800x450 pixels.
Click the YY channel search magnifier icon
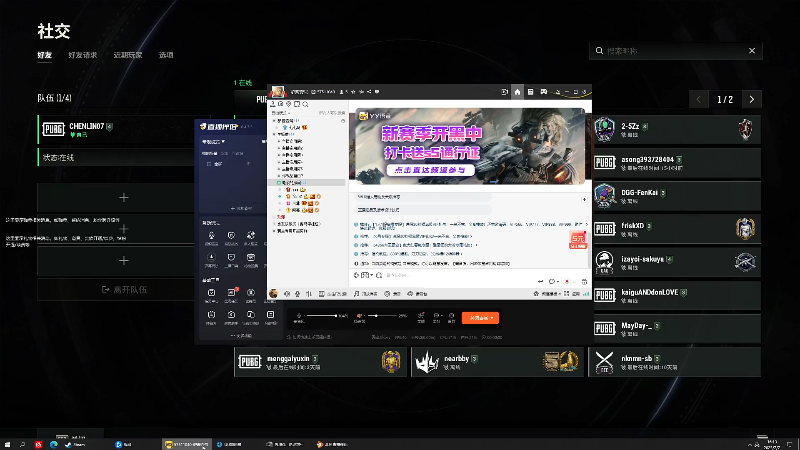tap(305, 104)
